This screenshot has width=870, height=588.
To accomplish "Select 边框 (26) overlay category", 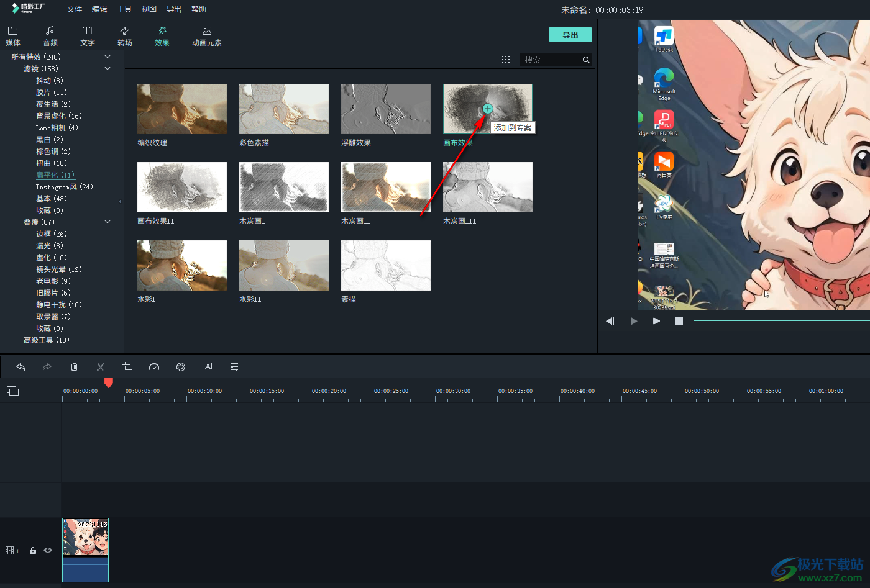I will (x=51, y=234).
